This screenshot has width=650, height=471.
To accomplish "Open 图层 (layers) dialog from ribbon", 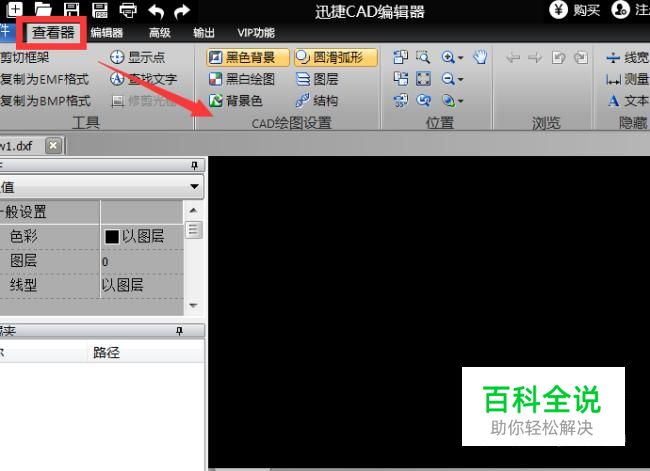I will [318, 79].
